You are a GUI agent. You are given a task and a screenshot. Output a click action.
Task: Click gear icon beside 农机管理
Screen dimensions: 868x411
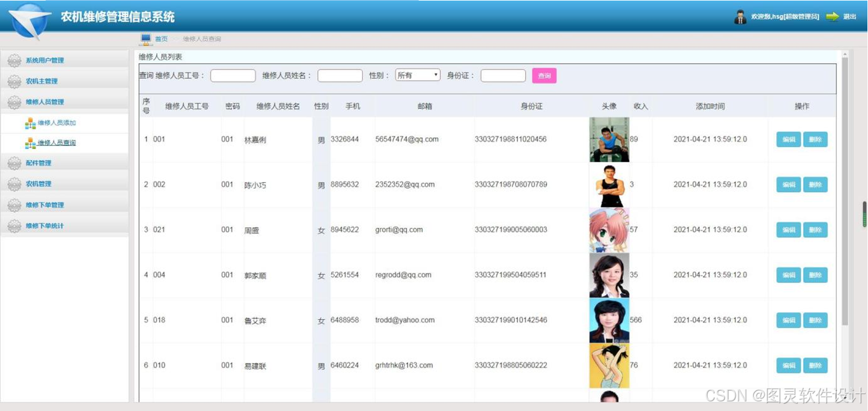coord(14,184)
